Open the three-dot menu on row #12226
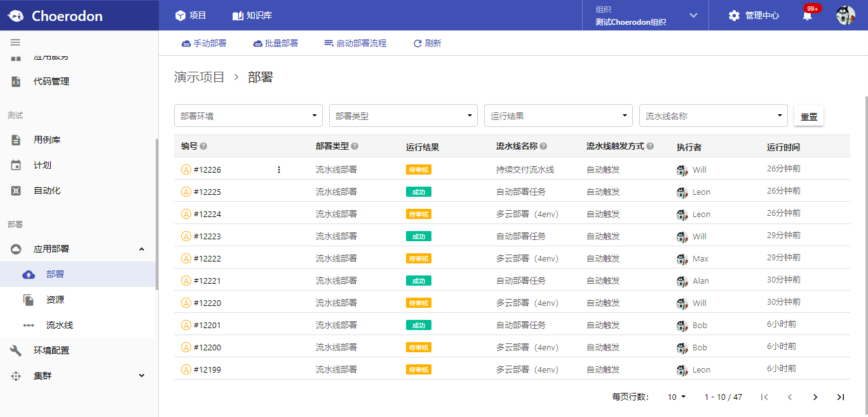Viewport: 868px width, 417px height. pyautogui.click(x=278, y=169)
